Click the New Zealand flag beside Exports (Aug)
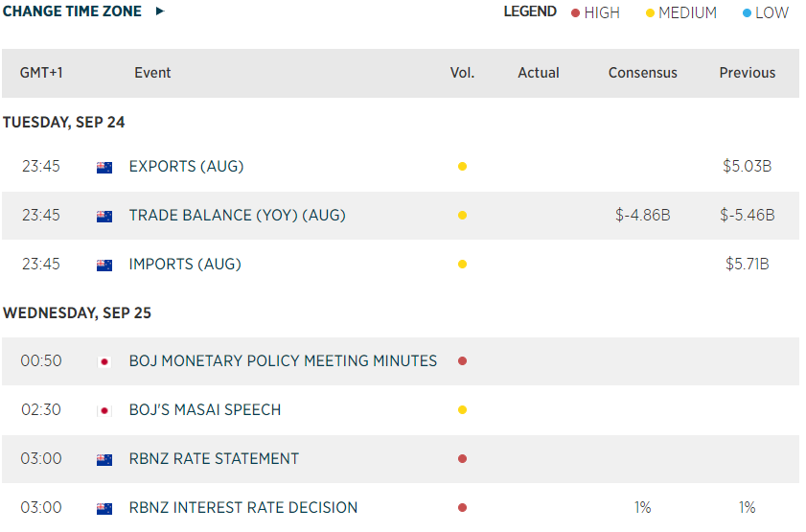 point(104,167)
